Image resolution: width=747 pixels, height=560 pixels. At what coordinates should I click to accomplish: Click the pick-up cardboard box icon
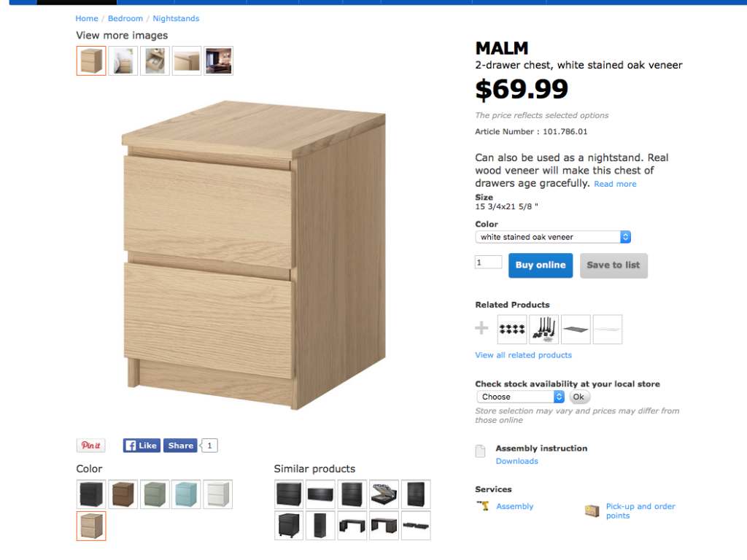[592, 511]
